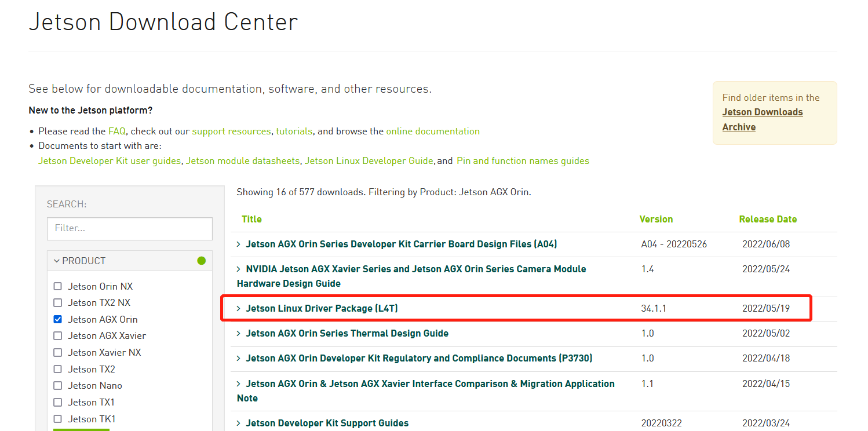Click the search Filter input field

click(x=130, y=228)
